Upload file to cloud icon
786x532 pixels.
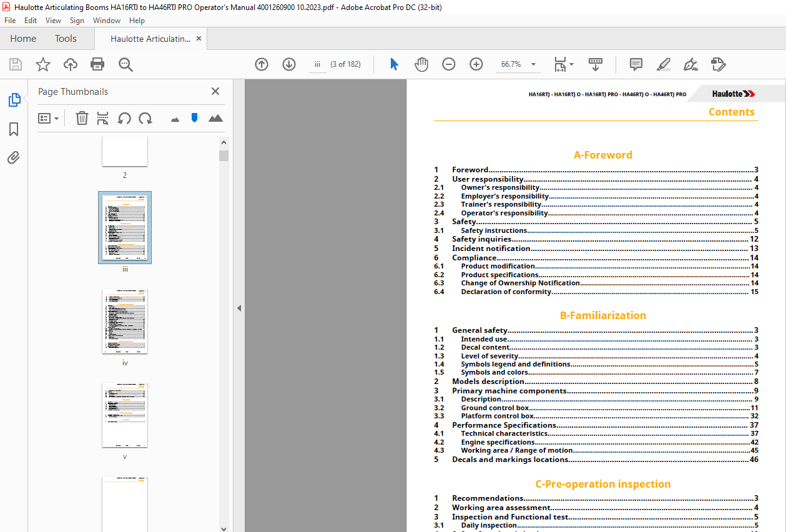click(71, 64)
